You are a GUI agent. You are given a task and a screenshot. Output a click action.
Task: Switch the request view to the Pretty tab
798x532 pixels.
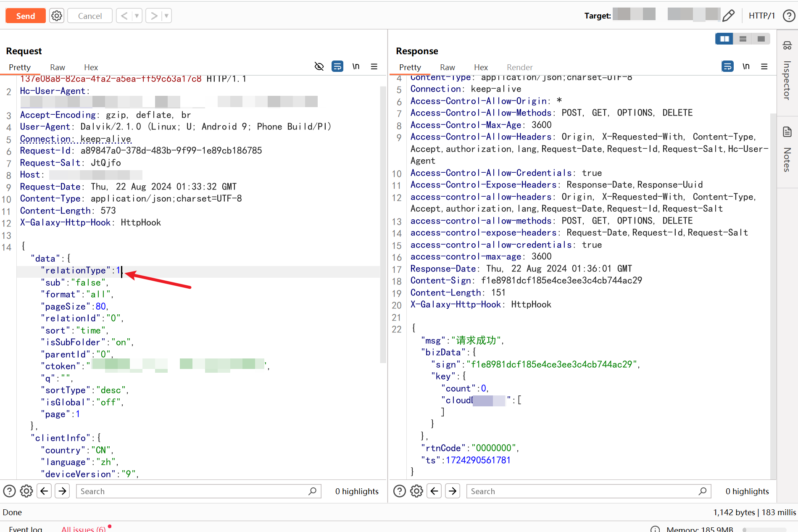tap(20, 67)
